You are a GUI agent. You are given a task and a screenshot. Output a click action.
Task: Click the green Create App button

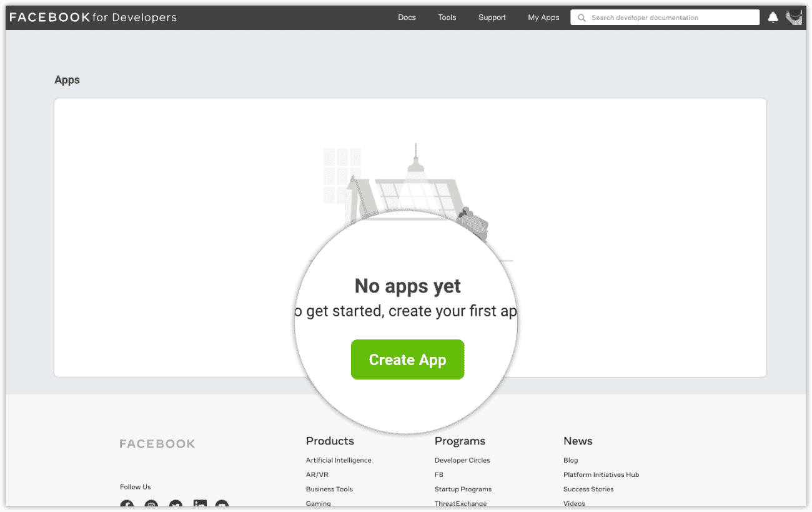tap(407, 359)
